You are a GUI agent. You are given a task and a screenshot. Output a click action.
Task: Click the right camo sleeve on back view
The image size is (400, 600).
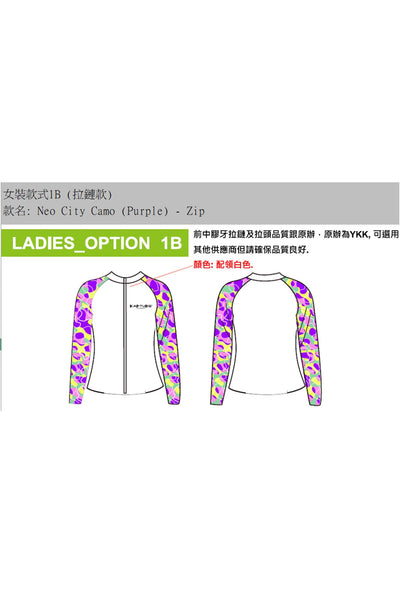304,339
